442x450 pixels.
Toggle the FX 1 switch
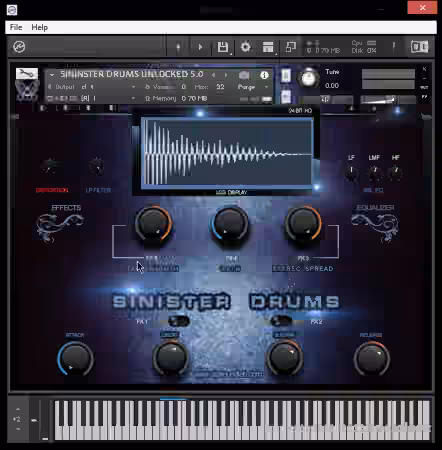point(179,321)
